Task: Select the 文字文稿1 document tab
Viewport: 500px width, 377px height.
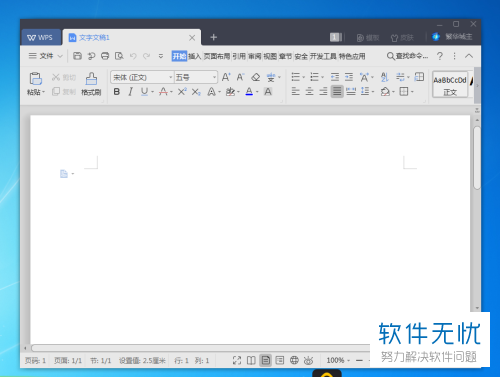Action: pyautogui.click(x=131, y=37)
